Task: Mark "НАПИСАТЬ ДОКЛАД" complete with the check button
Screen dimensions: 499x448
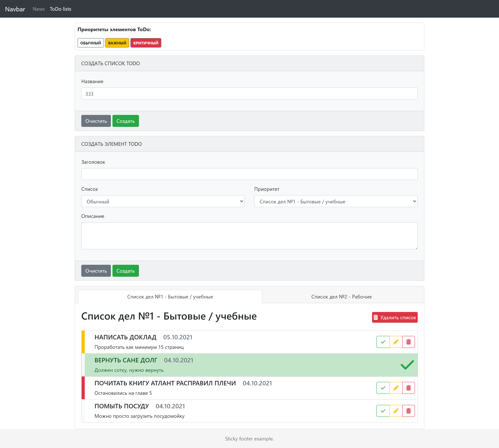Action: 383,342
